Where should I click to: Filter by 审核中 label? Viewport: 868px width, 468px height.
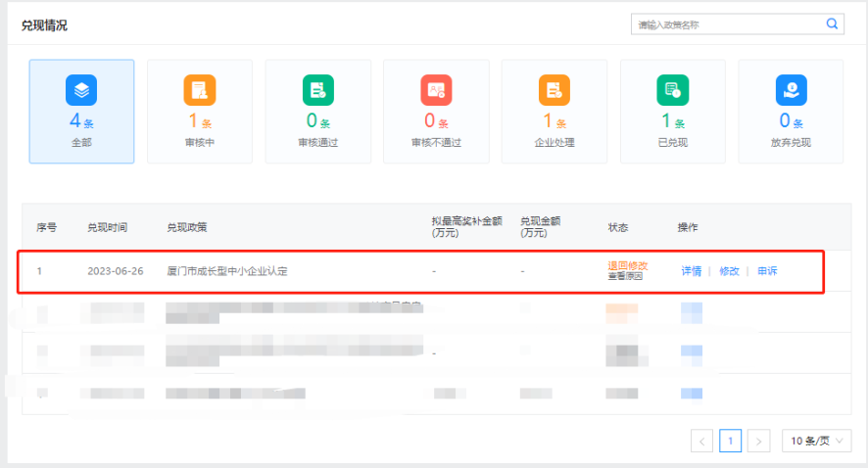click(200, 143)
